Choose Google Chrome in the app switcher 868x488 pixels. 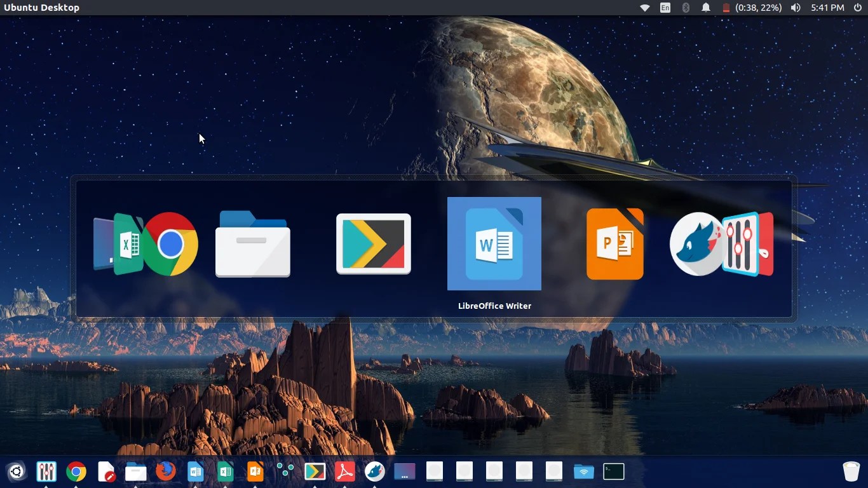point(170,244)
